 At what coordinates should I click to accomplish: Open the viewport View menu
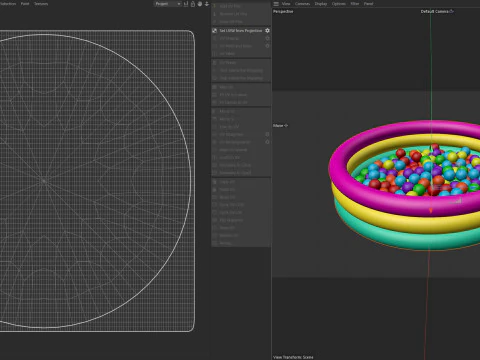click(286, 4)
